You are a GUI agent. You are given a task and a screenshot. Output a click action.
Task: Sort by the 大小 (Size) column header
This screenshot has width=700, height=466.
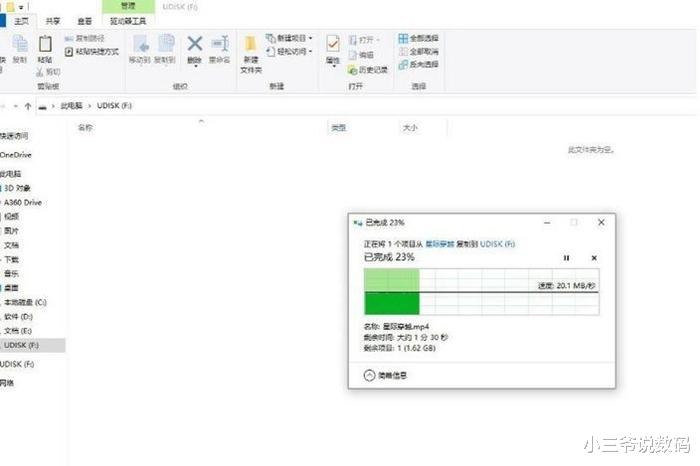click(x=410, y=128)
